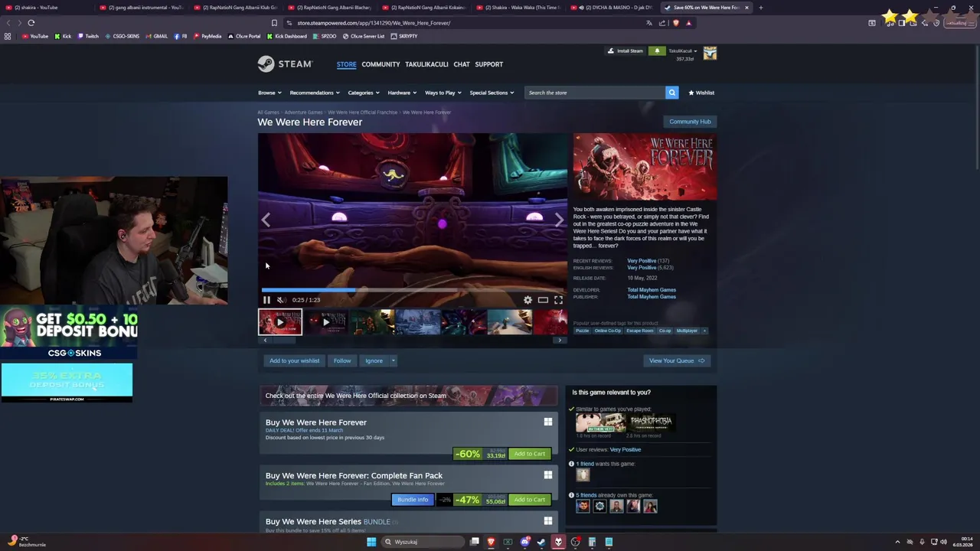Viewport: 980px width, 551px height.
Task: Expand the Browse menu
Action: coord(269,93)
